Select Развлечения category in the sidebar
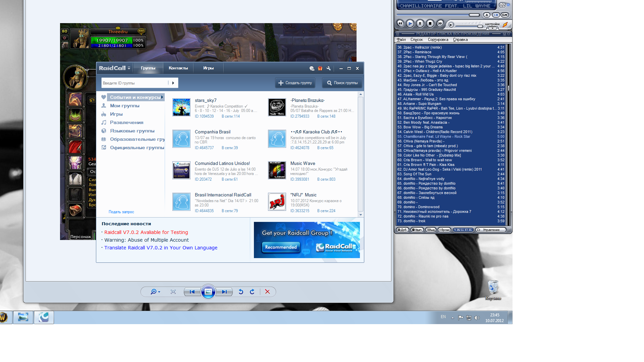This screenshot has height=362, width=644. [x=126, y=122]
